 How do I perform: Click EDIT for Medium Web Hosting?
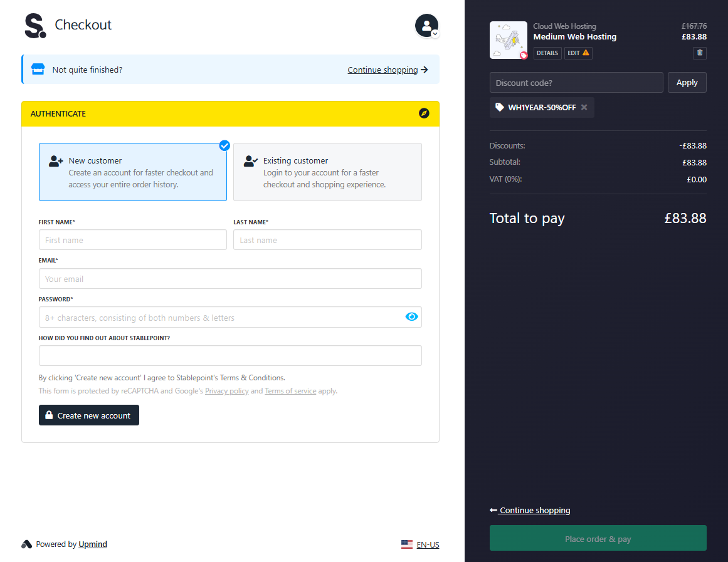[x=578, y=53]
